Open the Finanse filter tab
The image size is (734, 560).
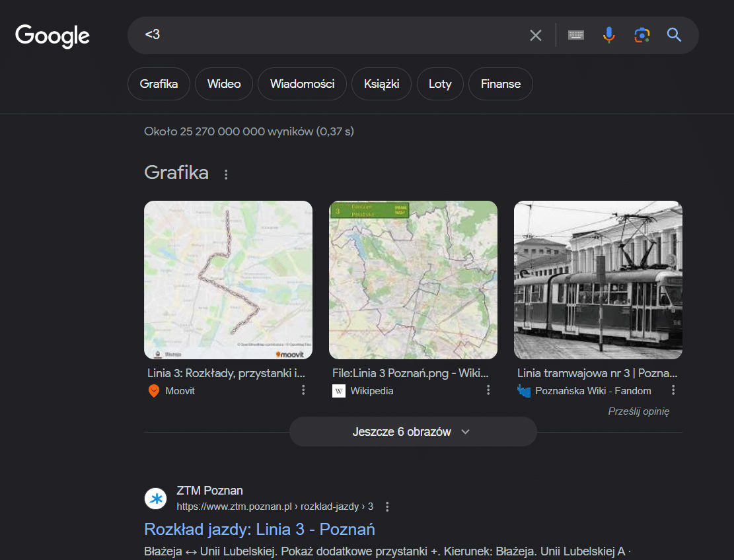point(500,84)
